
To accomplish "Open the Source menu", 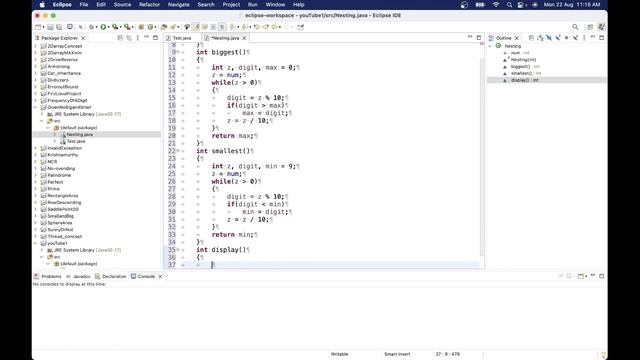I will pos(122,4).
